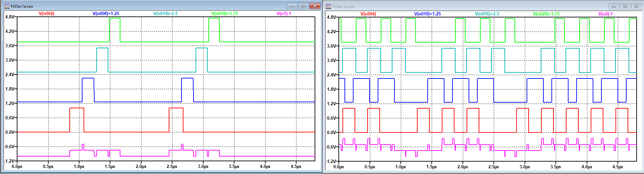Viewport: 644px width, 174px height.
Task: Click the left window's LTspice title icon
Action: click(7, 6)
